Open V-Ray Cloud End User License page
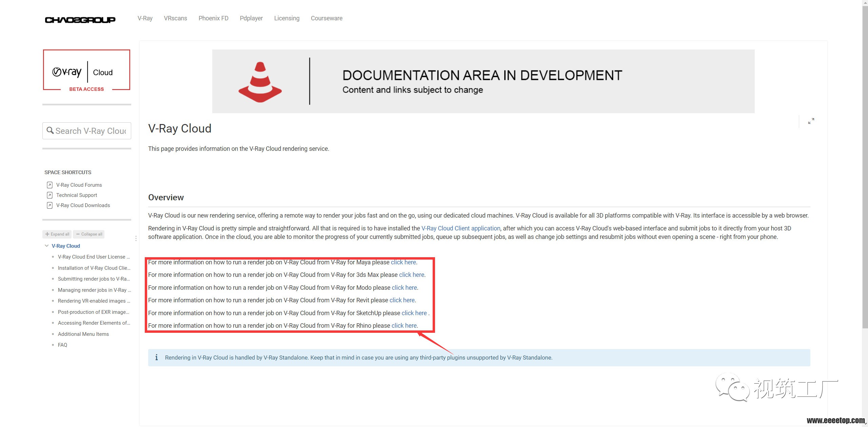Viewport: 868px width, 427px height. 94,257
